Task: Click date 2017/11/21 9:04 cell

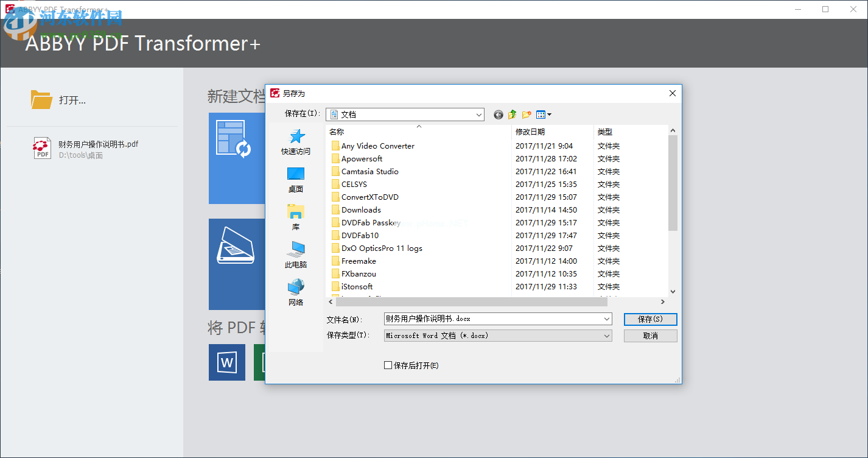Action: pyautogui.click(x=544, y=146)
